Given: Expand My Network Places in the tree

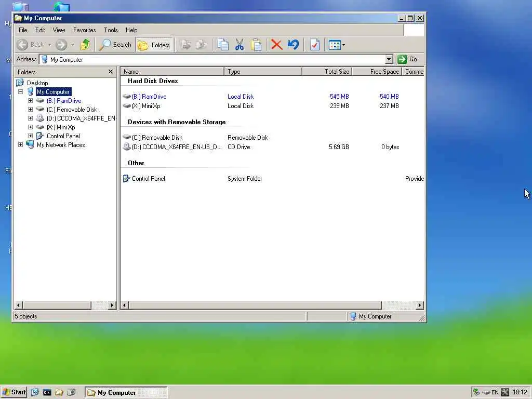Looking at the screenshot, I should [20, 145].
